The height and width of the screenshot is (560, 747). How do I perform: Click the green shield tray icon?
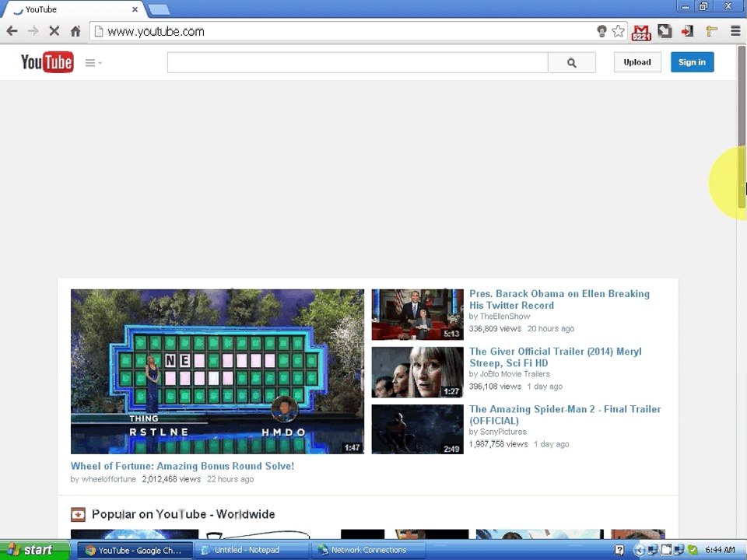coord(693,550)
